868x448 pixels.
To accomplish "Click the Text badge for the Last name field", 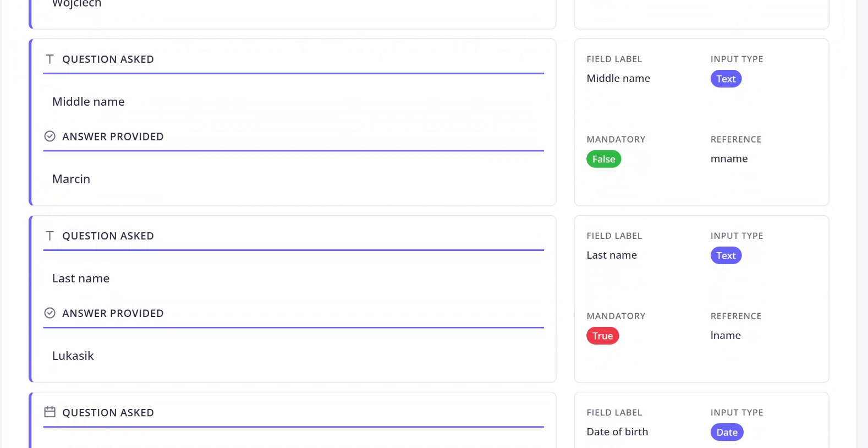I will pos(726,255).
